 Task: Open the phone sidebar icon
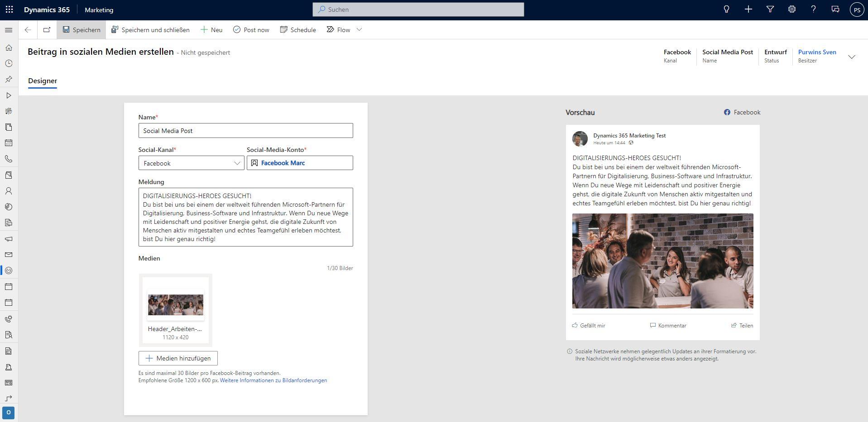[9, 159]
